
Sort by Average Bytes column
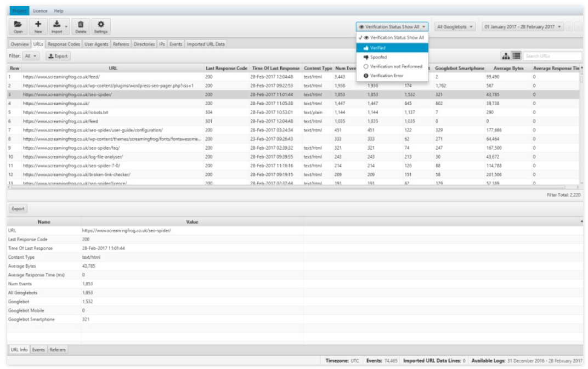coord(508,68)
